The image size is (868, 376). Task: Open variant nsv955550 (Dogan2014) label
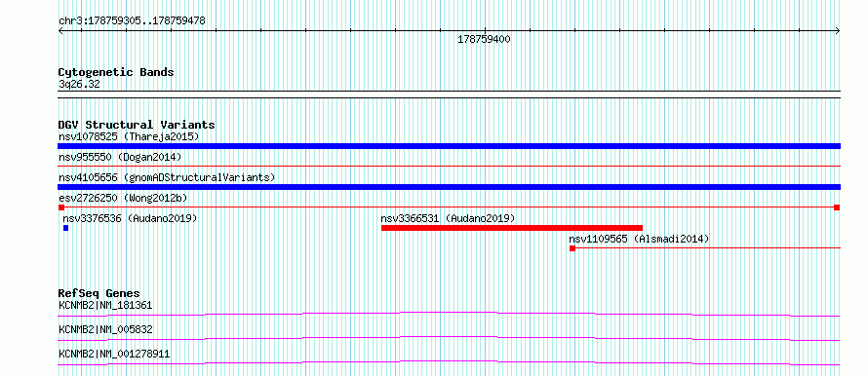click(120, 157)
